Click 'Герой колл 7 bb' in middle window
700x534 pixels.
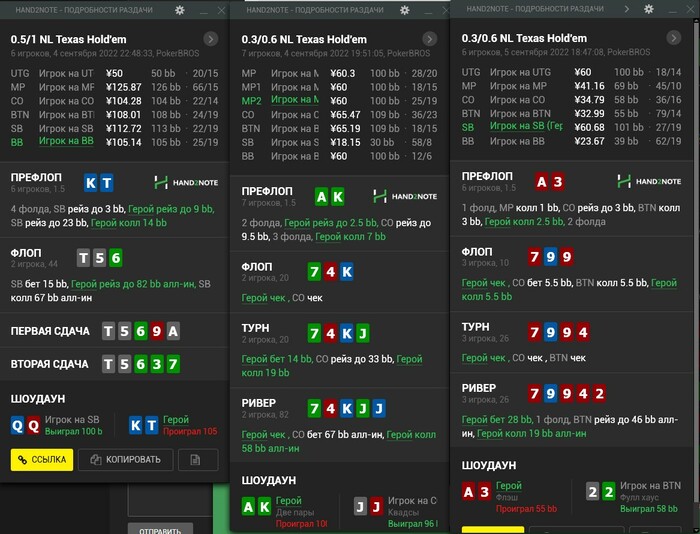(350, 237)
